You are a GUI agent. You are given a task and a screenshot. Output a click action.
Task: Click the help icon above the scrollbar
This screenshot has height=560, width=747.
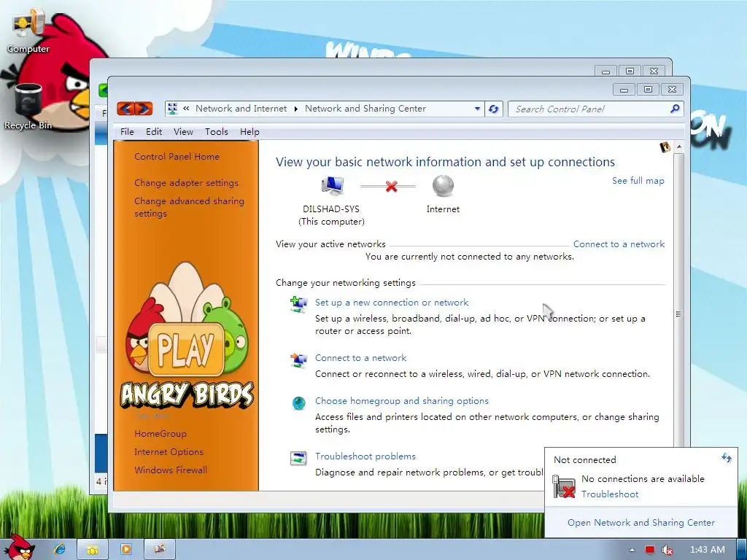point(665,147)
